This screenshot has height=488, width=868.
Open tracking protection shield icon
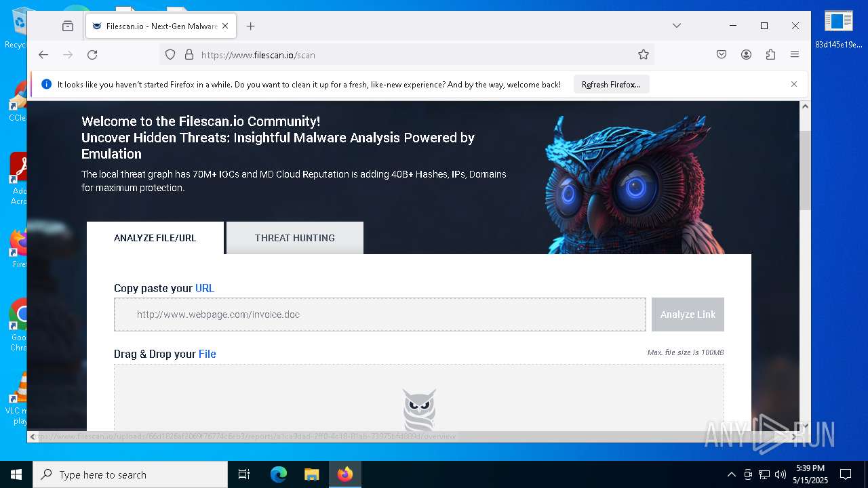(x=170, y=55)
